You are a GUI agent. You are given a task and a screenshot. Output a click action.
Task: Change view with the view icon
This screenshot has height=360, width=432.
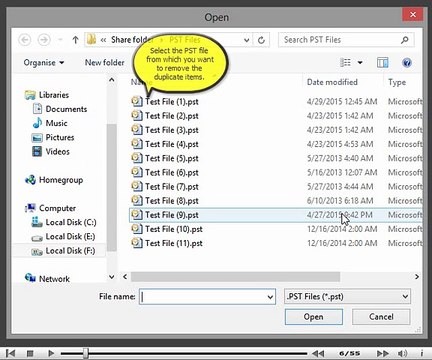click(345, 62)
